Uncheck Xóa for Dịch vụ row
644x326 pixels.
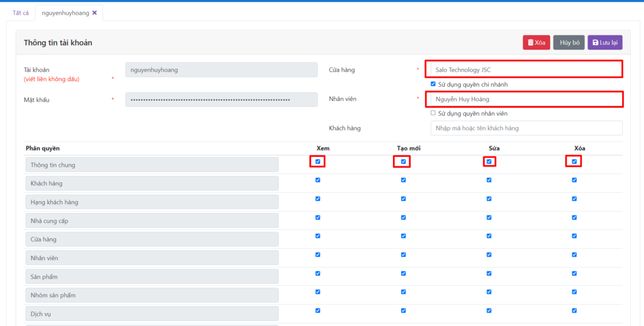tap(574, 310)
